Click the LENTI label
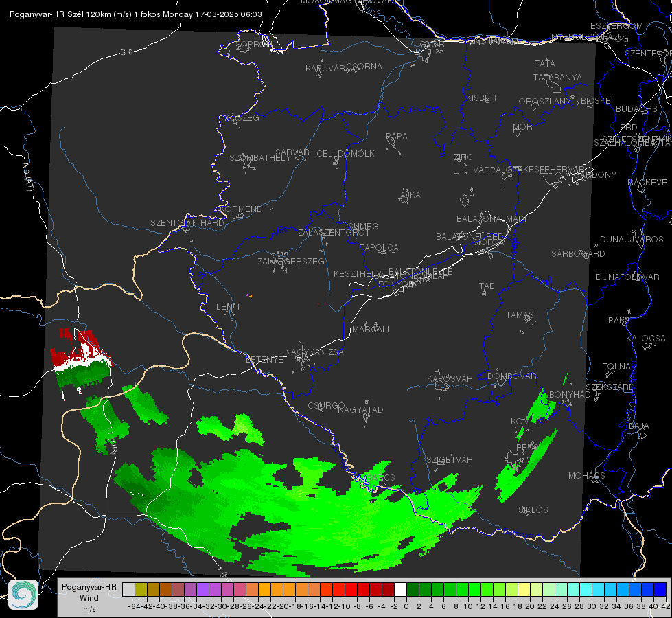The image size is (672, 618). (x=228, y=307)
